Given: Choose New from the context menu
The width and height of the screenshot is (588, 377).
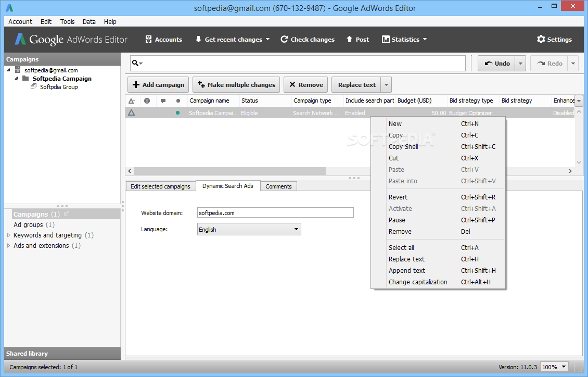Looking at the screenshot, I should click(438, 124).
